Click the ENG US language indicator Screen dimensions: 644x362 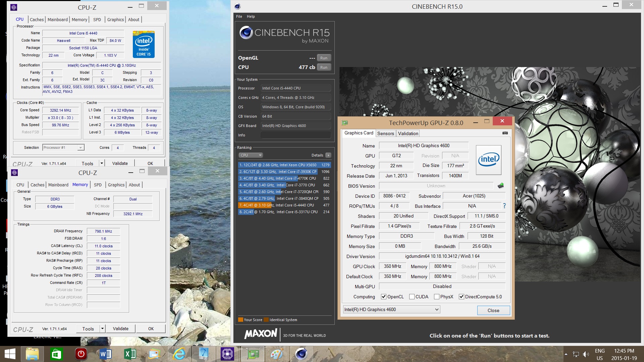point(600,354)
